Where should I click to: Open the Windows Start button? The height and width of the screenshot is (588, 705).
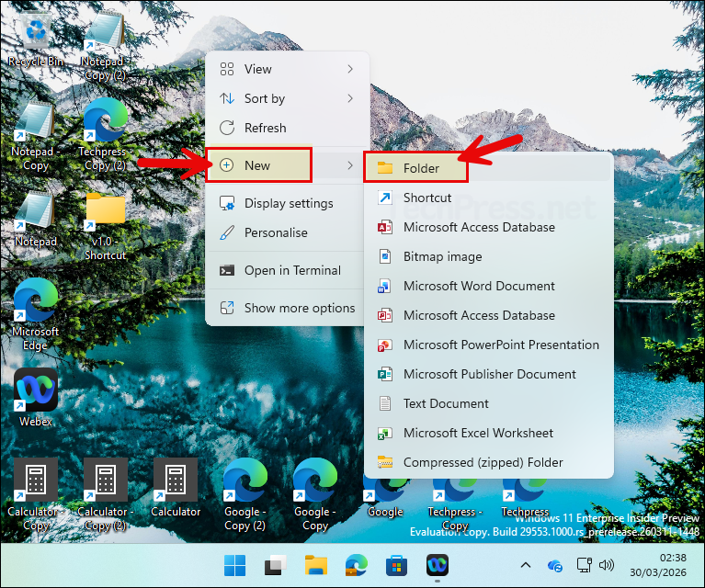(234, 565)
